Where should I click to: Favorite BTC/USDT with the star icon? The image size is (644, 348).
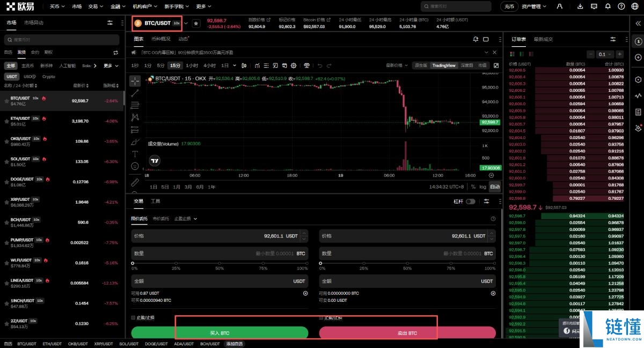pyautogui.click(x=196, y=24)
